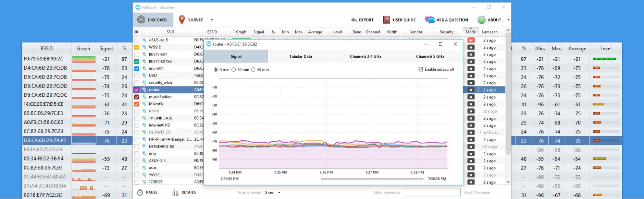Uncheck the BD5T7-EXT5G checkbox
This screenshot has height=199, width=644.
(137, 61)
